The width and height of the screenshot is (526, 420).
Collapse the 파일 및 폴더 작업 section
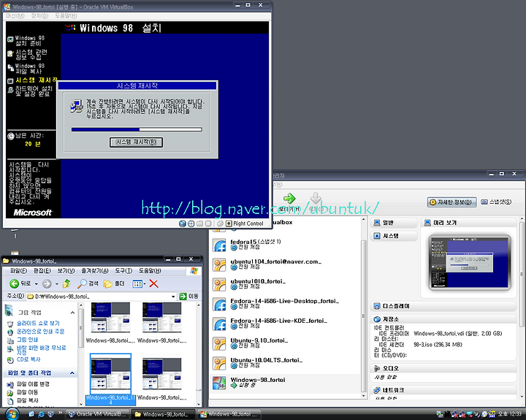coord(72,373)
